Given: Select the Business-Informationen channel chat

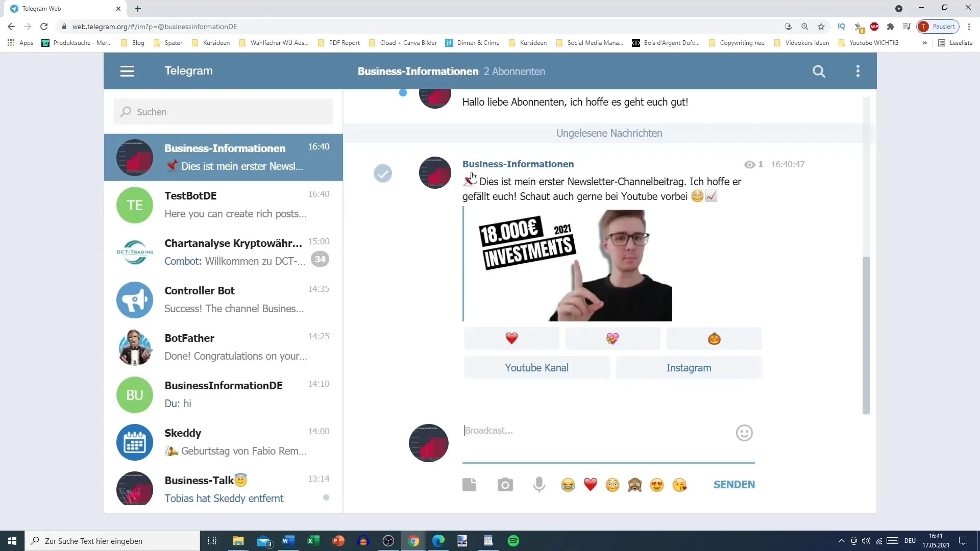Looking at the screenshot, I should coord(224,156).
